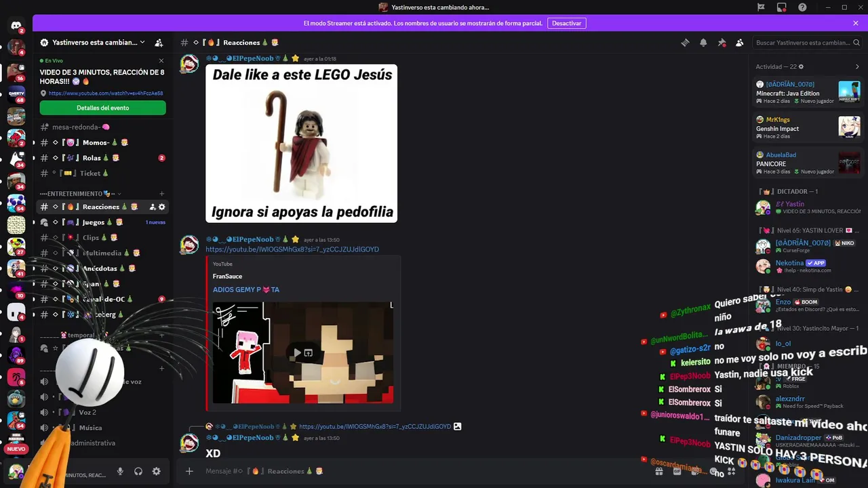This screenshot has width=868, height=488.
Task: Open youtu.be link in message
Action: pyautogui.click(x=292, y=249)
